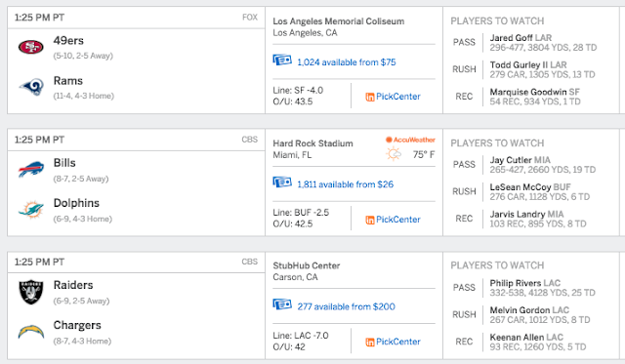Select Jared Goff player name
The width and height of the screenshot is (625, 364).
(511, 38)
